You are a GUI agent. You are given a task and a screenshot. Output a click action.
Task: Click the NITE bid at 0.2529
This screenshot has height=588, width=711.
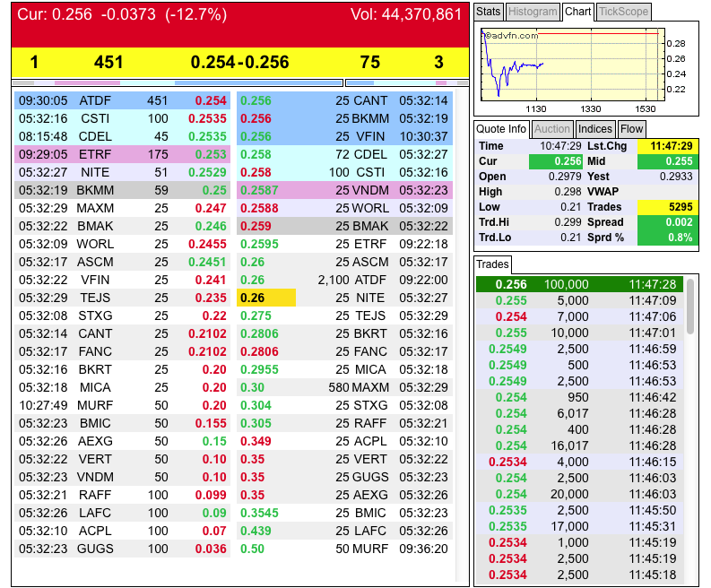click(x=123, y=172)
